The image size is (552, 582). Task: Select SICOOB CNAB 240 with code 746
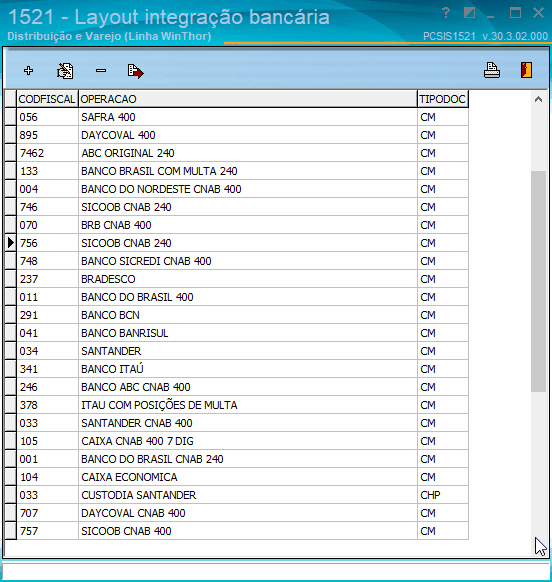(x=236, y=207)
